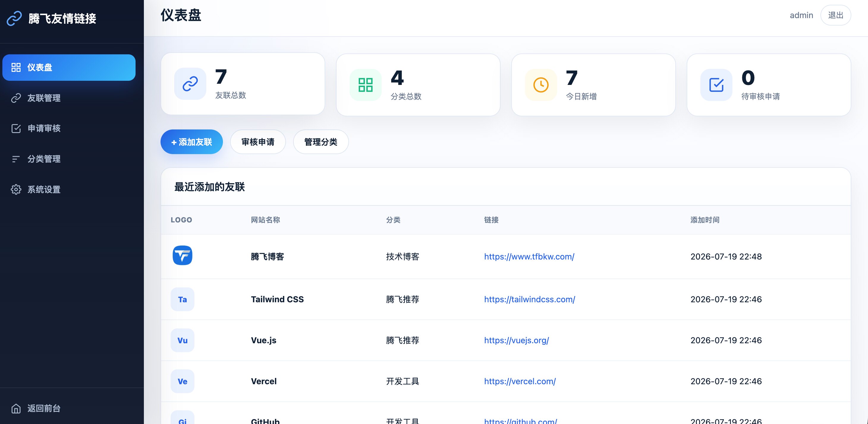Click the timestamp in the Vue.js row
Viewport: 868px width, 424px height.
tap(726, 340)
